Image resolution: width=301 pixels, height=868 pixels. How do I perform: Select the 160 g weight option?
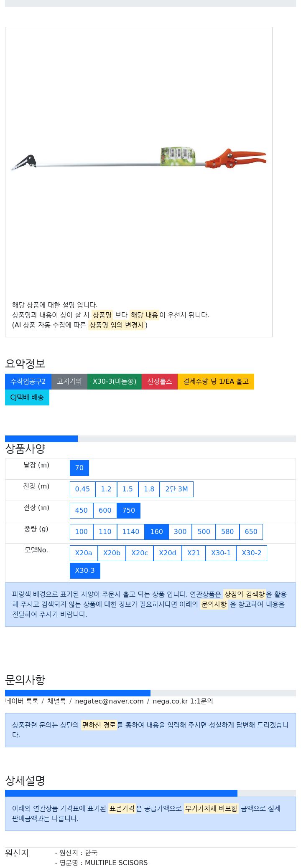coord(156,532)
